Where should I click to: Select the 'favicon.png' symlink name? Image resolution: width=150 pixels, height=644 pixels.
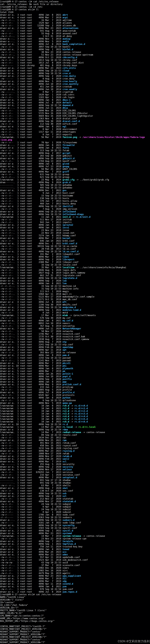tap(70, 137)
